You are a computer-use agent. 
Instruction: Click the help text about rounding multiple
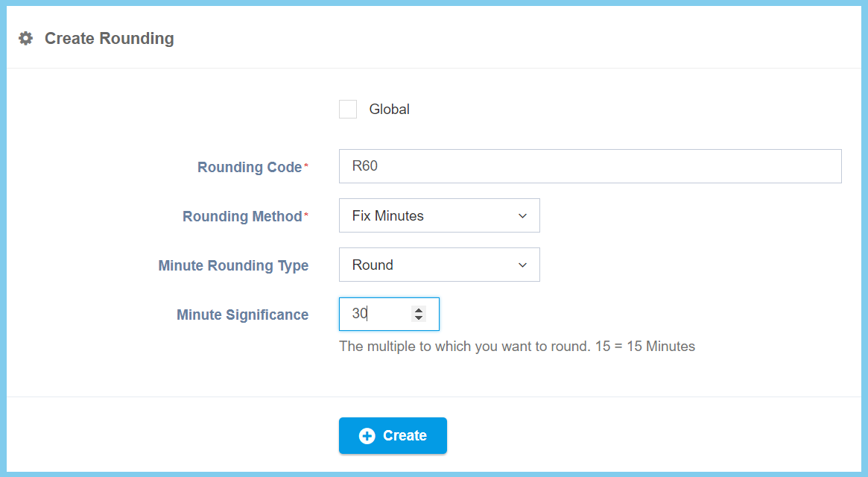pos(516,347)
